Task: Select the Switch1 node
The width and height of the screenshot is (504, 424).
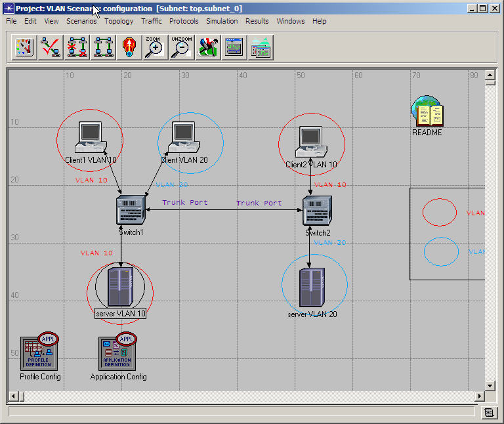Action: point(131,210)
